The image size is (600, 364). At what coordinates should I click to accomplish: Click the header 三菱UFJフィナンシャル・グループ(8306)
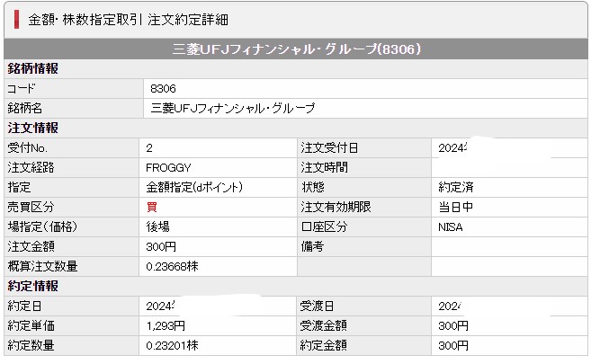tap(296, 49)
